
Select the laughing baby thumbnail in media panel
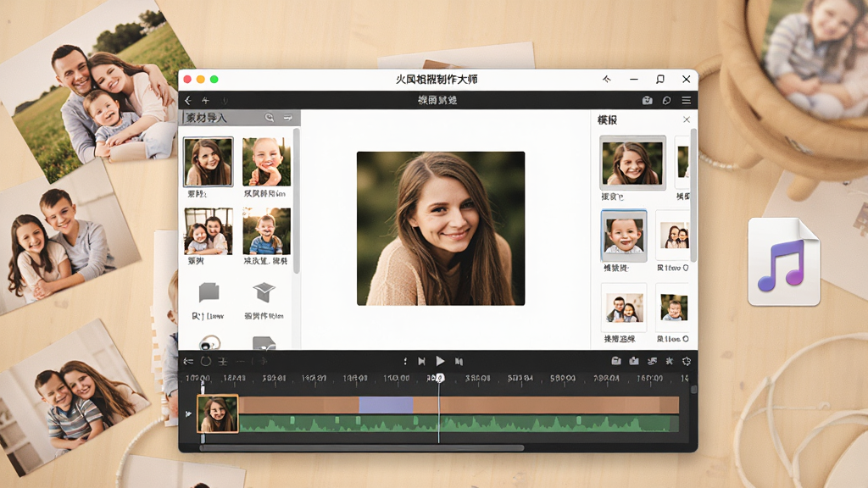(x=266, y=162)
